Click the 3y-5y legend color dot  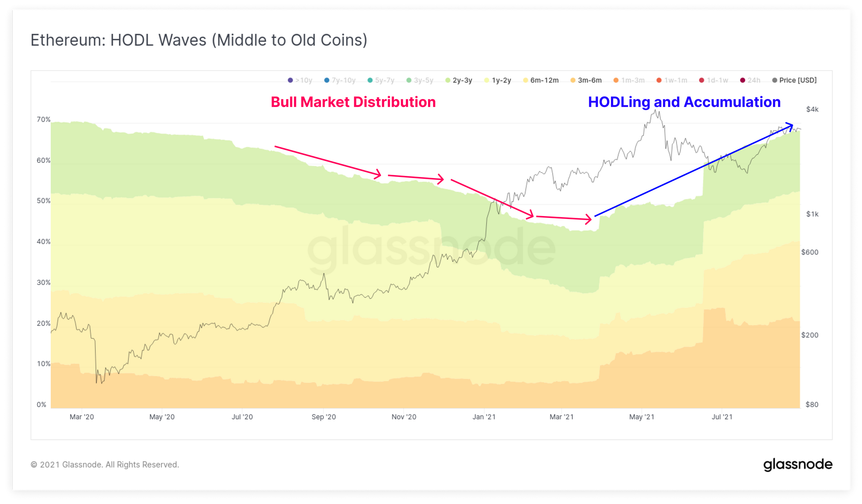[x=409, y=80]
